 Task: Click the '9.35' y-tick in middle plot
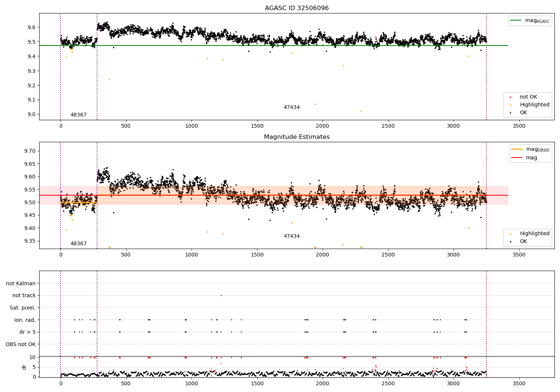click(x=31, y=241)
